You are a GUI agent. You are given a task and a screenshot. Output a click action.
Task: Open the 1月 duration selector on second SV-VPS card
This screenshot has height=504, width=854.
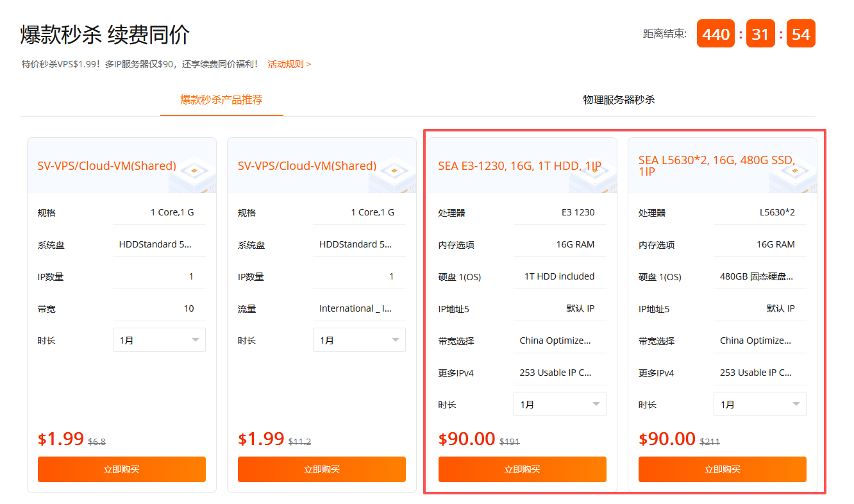coord(359,340)
